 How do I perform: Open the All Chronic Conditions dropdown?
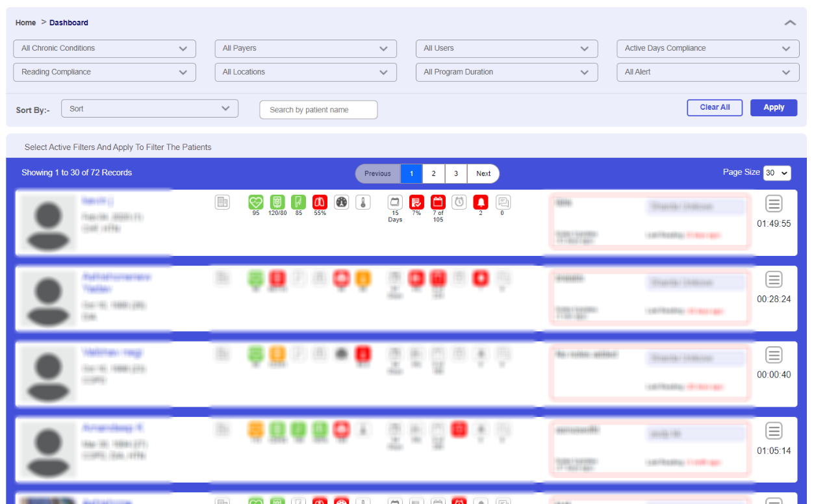coord(105,48)
